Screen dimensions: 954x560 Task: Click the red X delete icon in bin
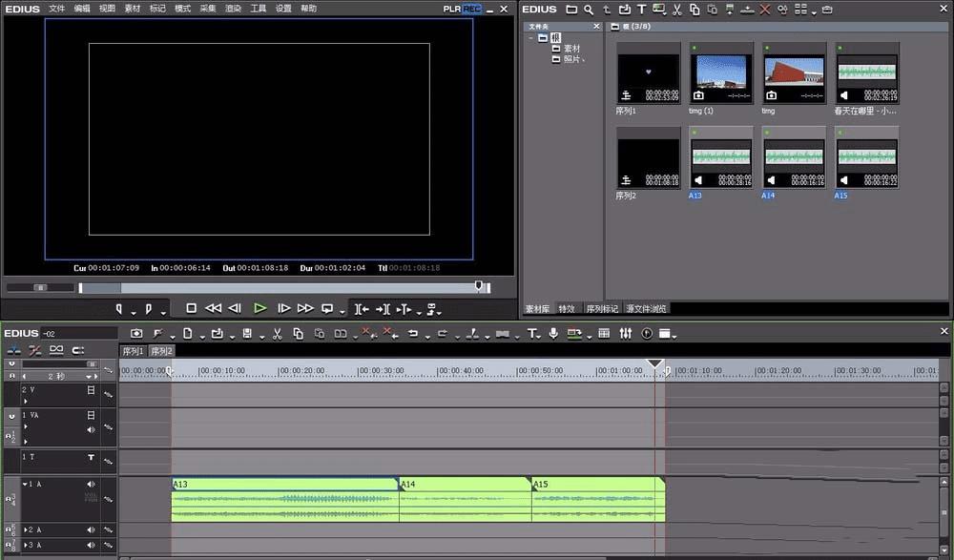click(x=764, y=10)
